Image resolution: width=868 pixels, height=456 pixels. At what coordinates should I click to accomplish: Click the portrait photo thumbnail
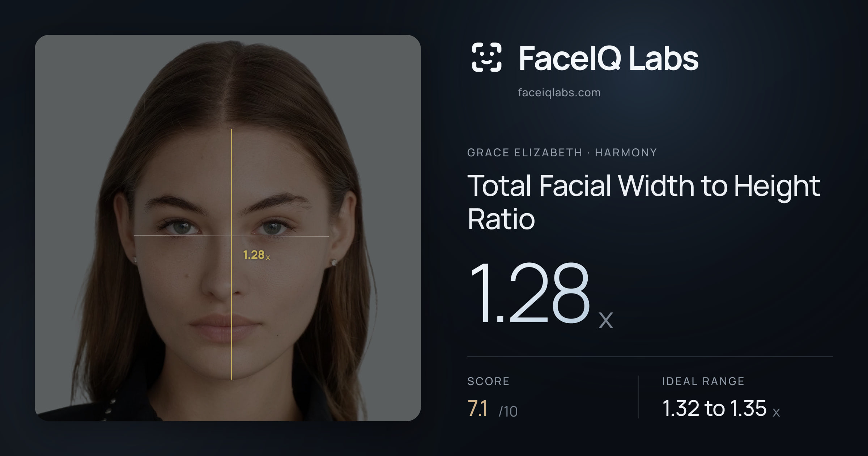point(228,228)
